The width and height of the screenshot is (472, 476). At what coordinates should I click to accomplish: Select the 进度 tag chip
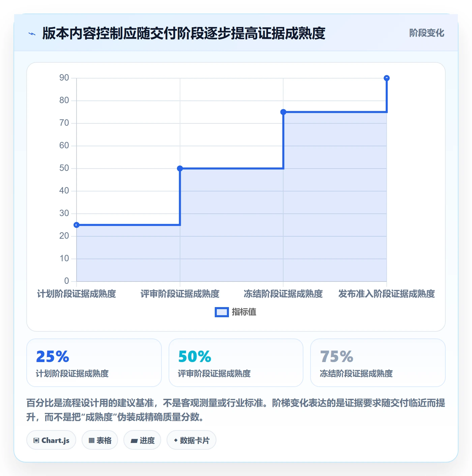142,440
